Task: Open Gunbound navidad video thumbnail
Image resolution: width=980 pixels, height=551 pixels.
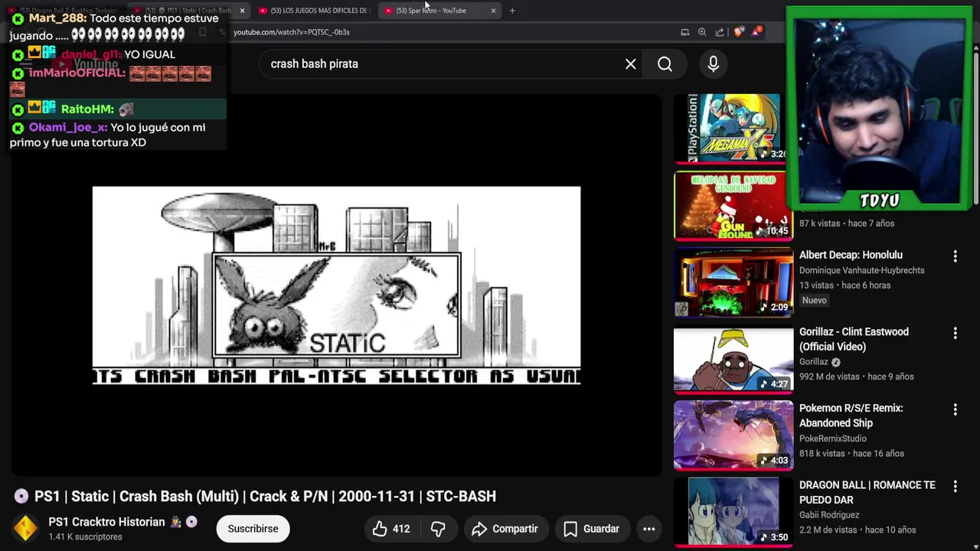Action: tap(733, 205)
